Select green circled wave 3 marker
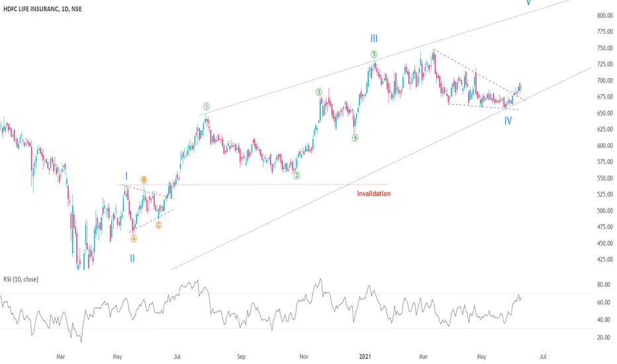 [318, 92]
